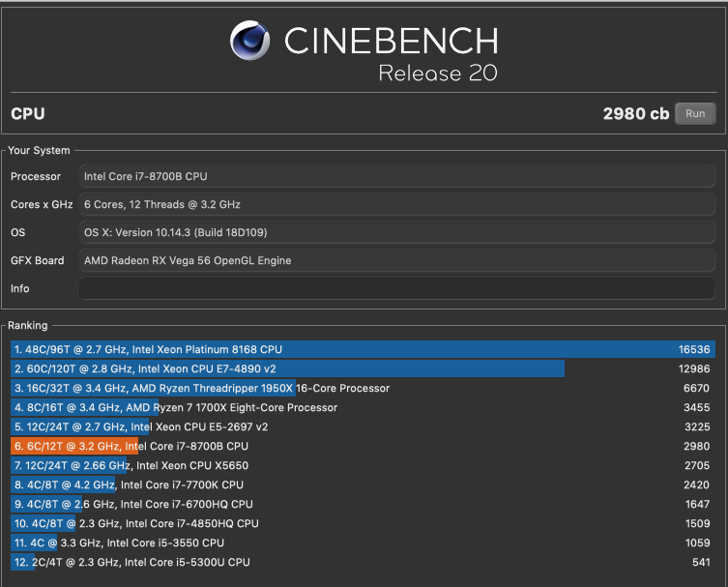Click the Run button for CPU test

coord(695,114)
